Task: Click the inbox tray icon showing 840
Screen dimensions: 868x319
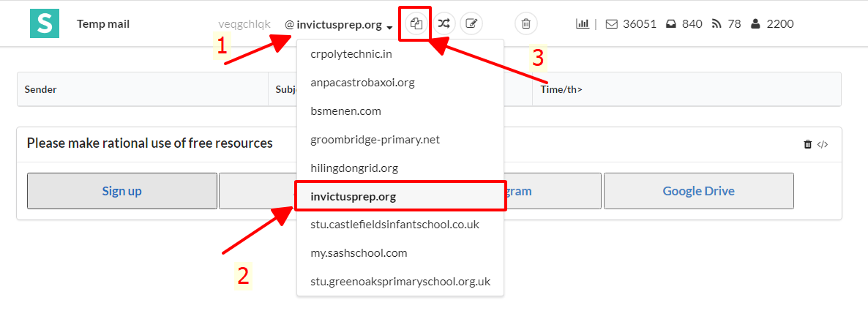Action: point(671,24)
